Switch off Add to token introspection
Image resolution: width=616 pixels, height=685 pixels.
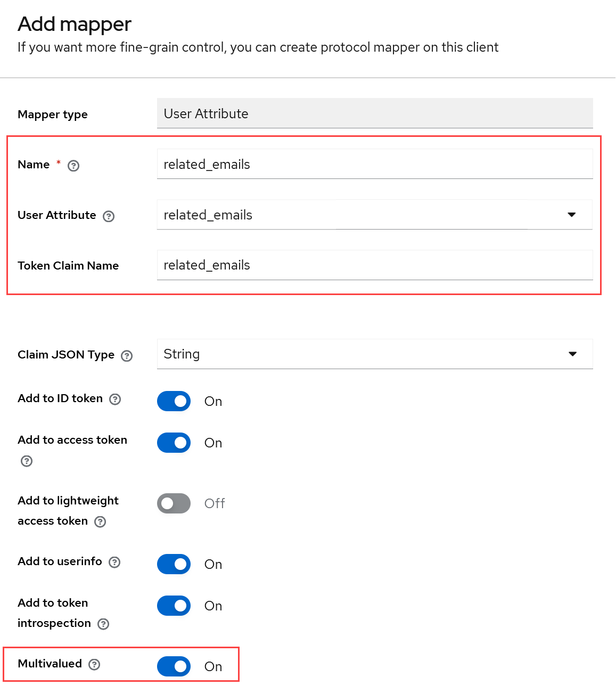(174, 606)
